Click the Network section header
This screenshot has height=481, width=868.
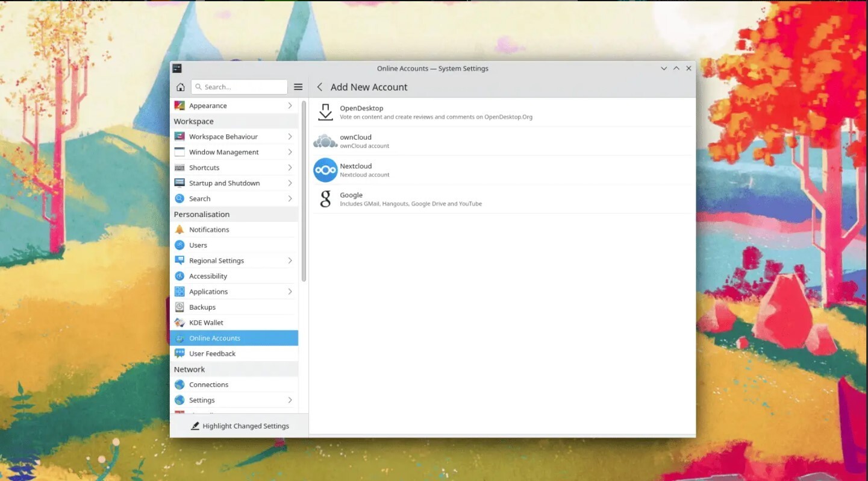point(234,369)
